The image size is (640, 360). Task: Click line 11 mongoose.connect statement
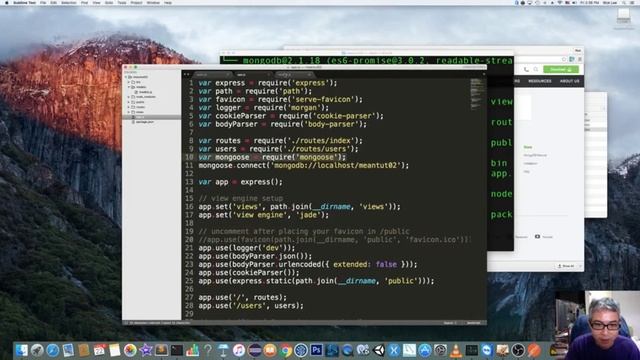[303, 165]
